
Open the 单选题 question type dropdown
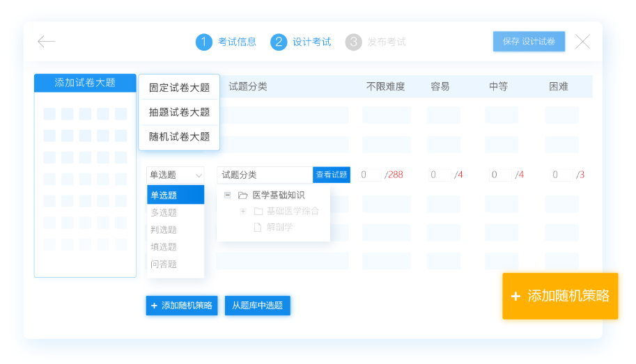click(x=175, y=175)
